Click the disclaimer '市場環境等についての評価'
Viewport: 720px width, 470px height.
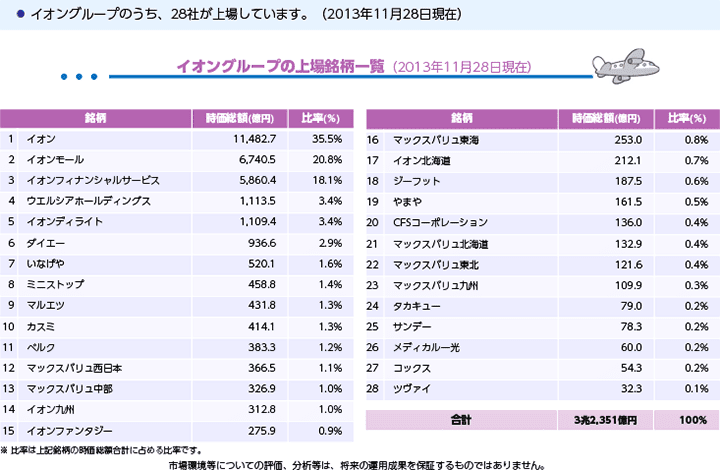(357, 465)
